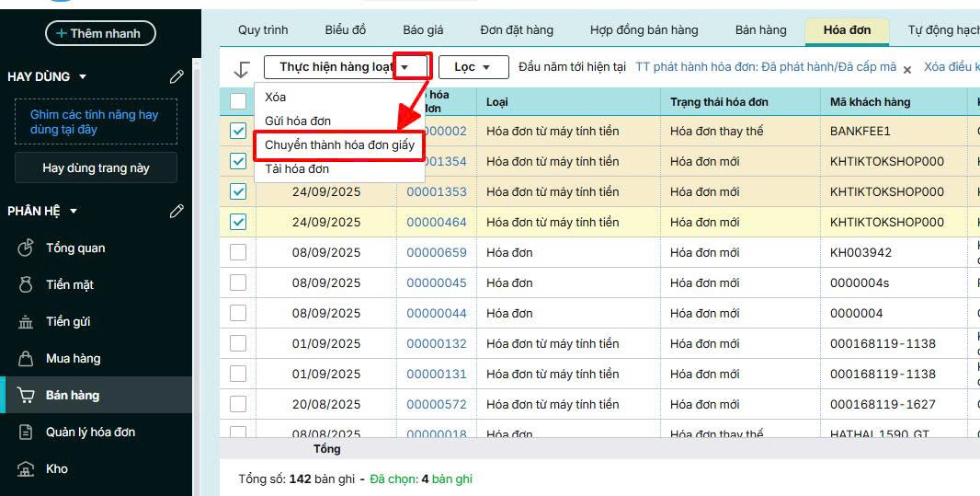
Task: Uncheck the row for invoice 00000464
Action: 238,222
